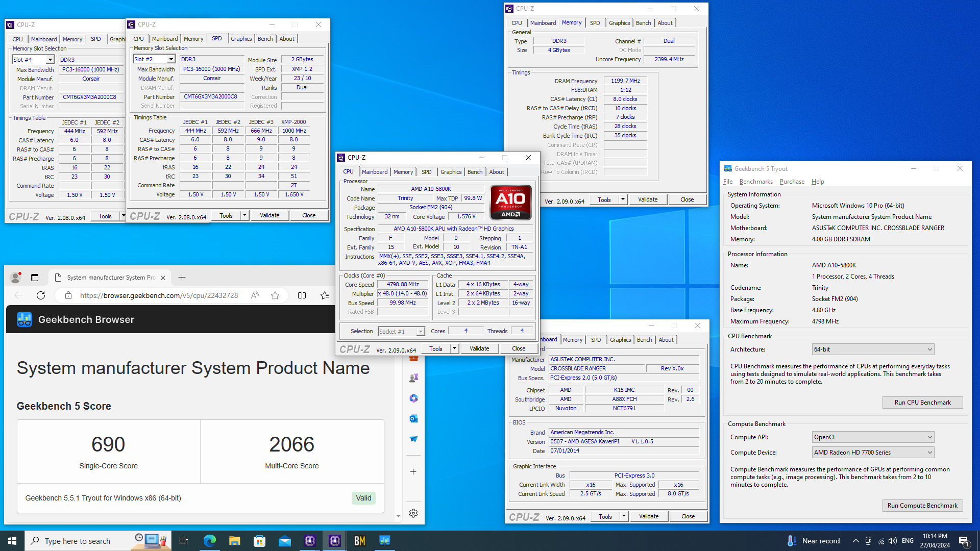This screenshot has height=551, width=980.
Task: Close the System manufacturer browser tab
Action: [163, 278]
